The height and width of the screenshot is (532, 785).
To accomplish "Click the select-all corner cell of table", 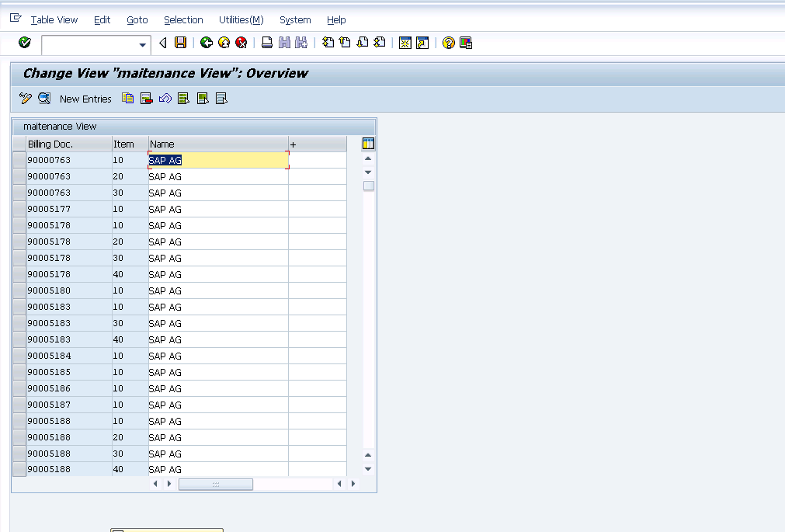I will point(19,144).
